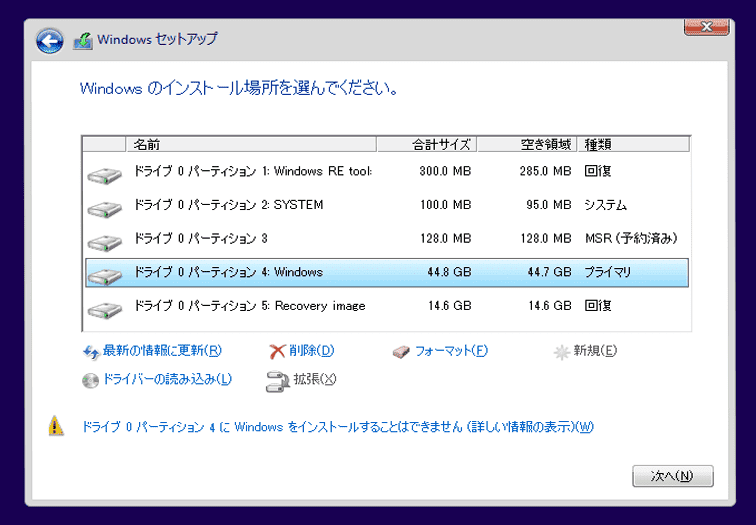Click the MSR (予約済み) type cell
Viewport: 756px width, 525px height.
click(x=631, y=239)
